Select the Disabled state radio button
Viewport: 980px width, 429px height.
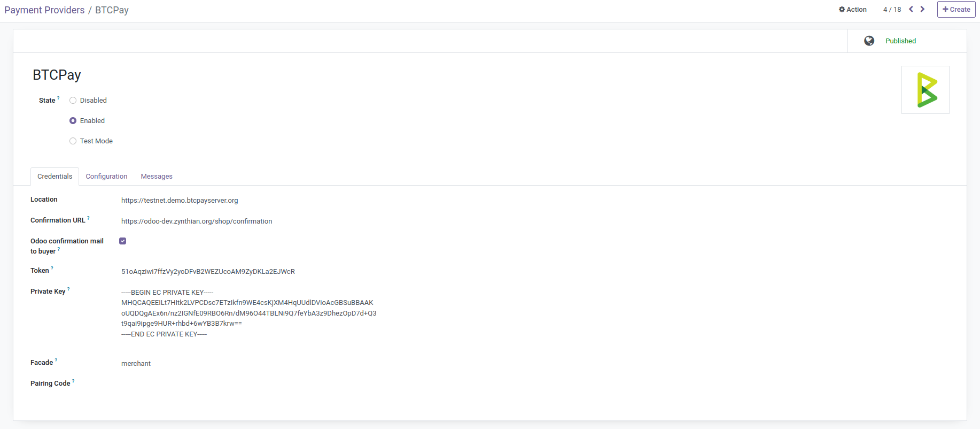tap(73, 101)
